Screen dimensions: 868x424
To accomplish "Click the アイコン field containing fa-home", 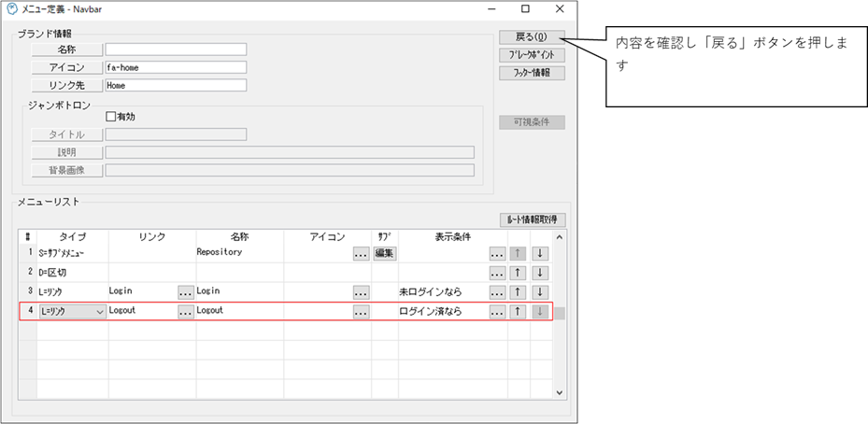I will 176,67.
